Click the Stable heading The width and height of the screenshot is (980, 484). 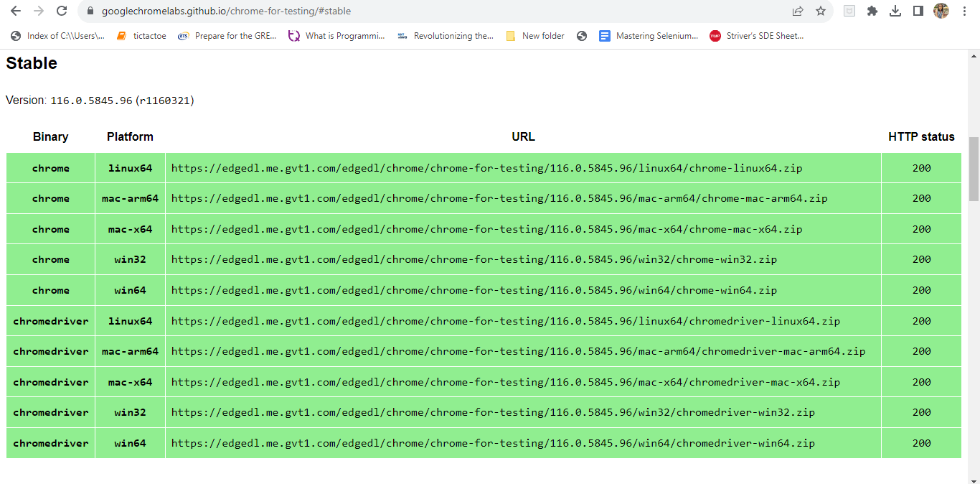tap(32, 63)
